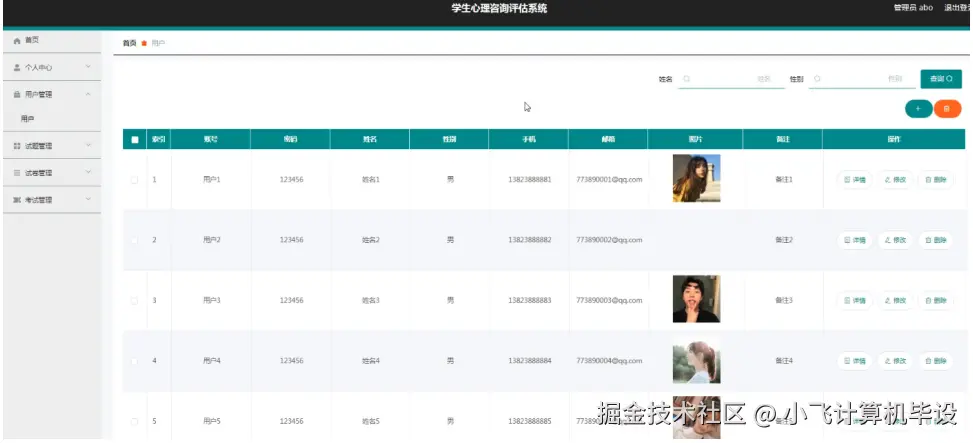Open 详情 for row 用户3
The image size is (973, 443).
(x=854, y=300)
